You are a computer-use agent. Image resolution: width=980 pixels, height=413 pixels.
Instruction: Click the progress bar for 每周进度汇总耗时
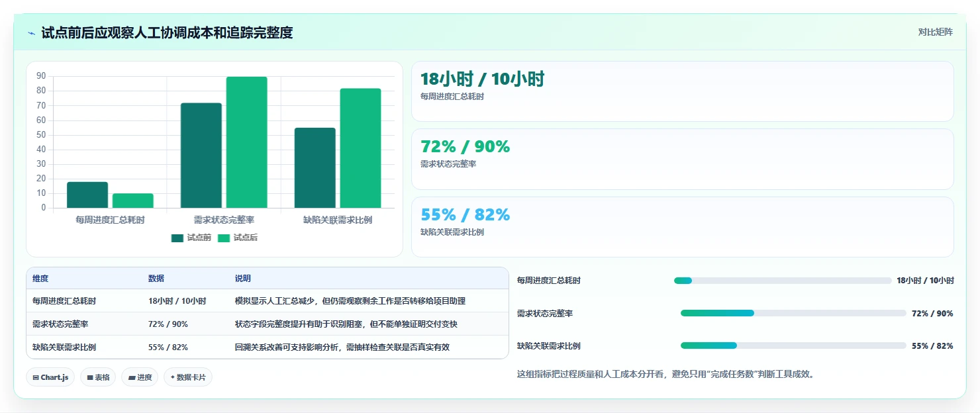(x=783, y=281)
